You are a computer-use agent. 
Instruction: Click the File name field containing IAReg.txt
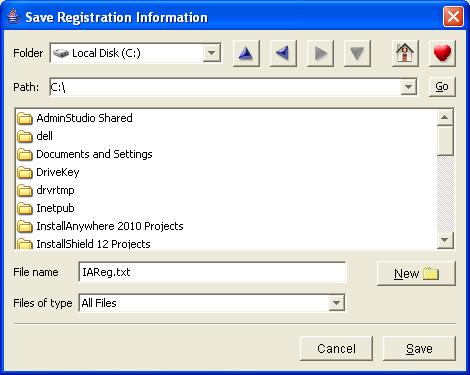(x=212, y=272)
